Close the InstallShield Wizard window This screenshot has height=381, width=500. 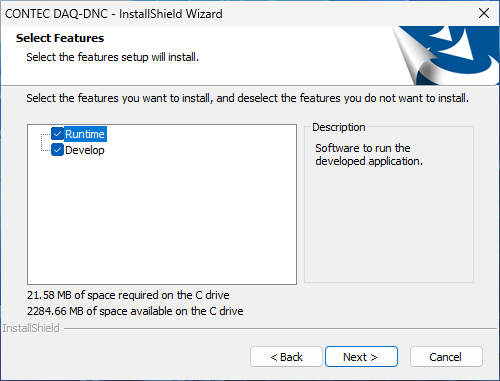point(484,13)
